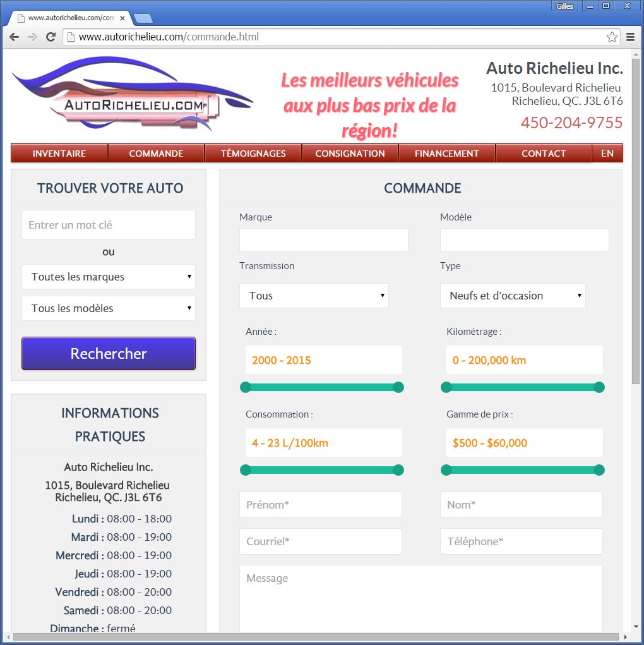Open the Chrome hamburger menu

pos(630,37)
